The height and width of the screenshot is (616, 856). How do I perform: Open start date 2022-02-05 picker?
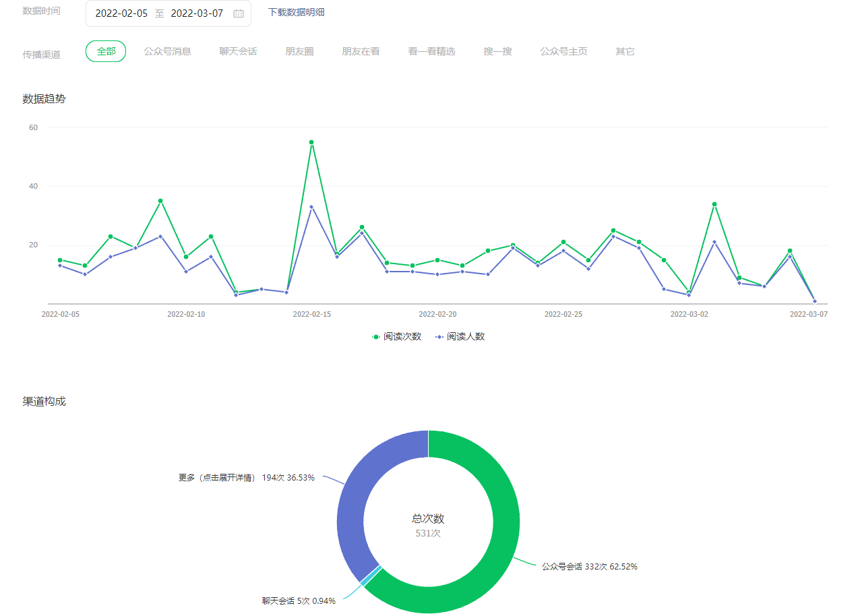(121, 13)
